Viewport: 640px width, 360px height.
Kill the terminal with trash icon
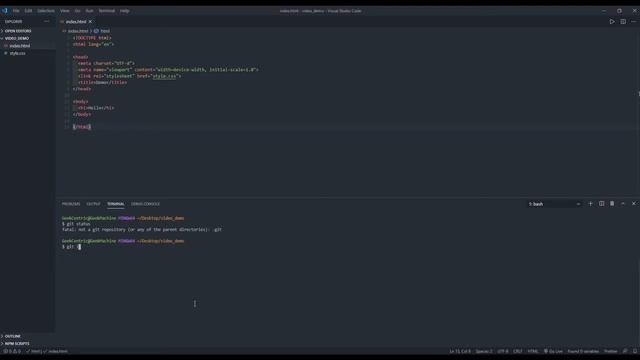coord(612,204)
